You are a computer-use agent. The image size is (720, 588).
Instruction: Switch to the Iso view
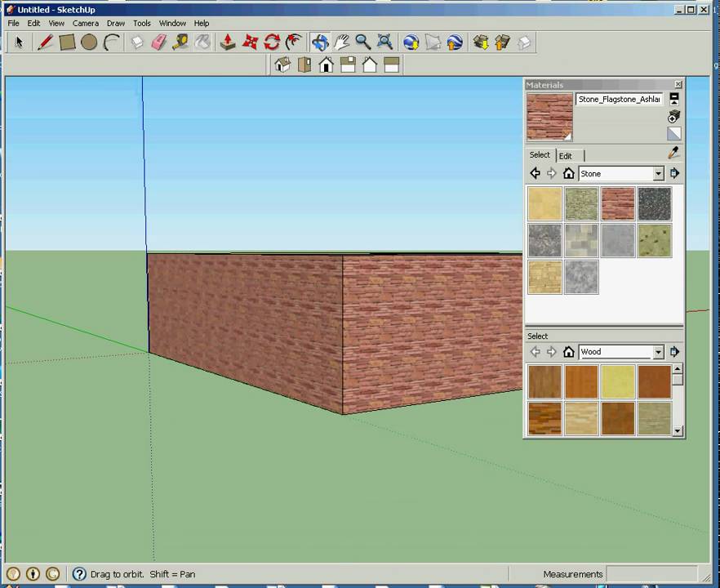282,65
